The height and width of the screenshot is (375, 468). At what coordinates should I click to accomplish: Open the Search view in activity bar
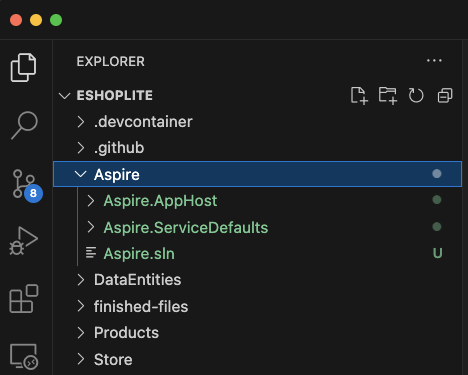(24, 125)
